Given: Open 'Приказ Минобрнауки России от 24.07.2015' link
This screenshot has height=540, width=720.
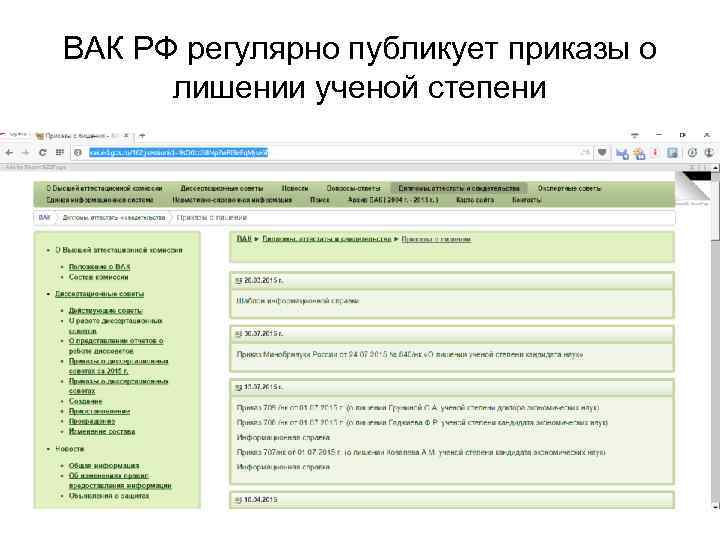Looking at the screenshot, I should [410, 354].
